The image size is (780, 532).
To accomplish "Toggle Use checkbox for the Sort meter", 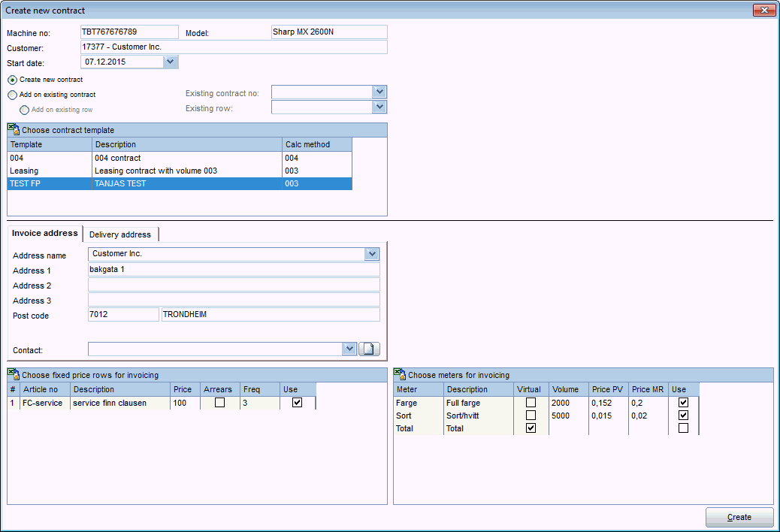I will [x=682, y=416].
